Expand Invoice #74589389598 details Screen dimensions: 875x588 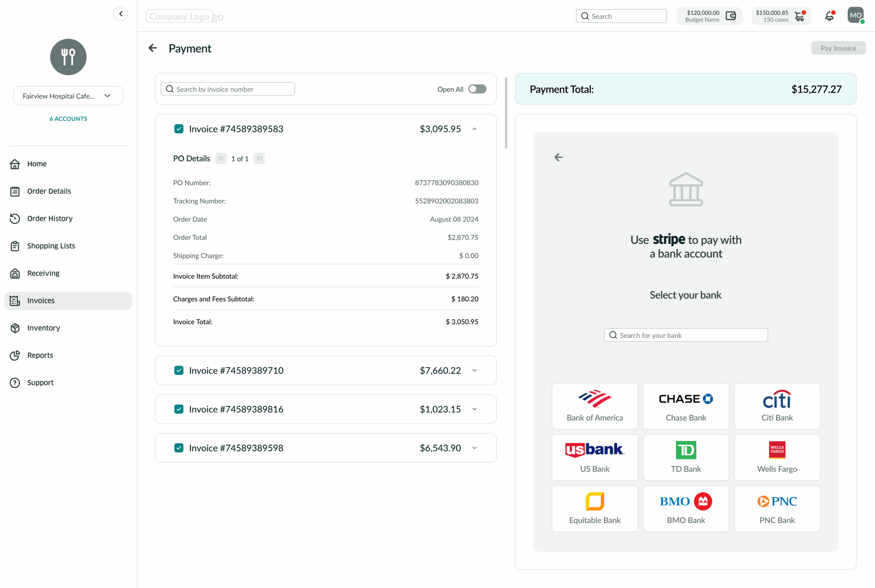(474, 448)
